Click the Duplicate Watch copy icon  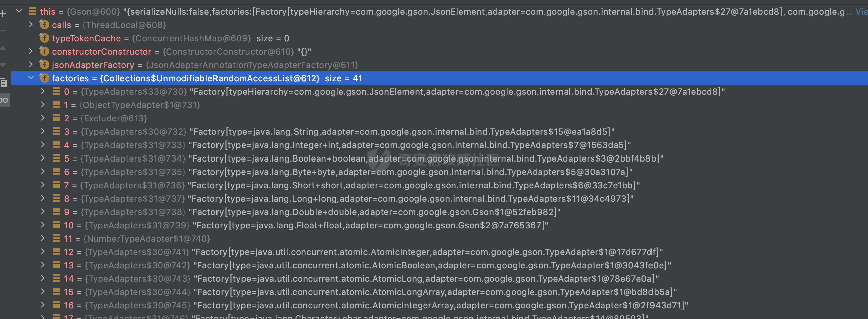tap(3, 82)
